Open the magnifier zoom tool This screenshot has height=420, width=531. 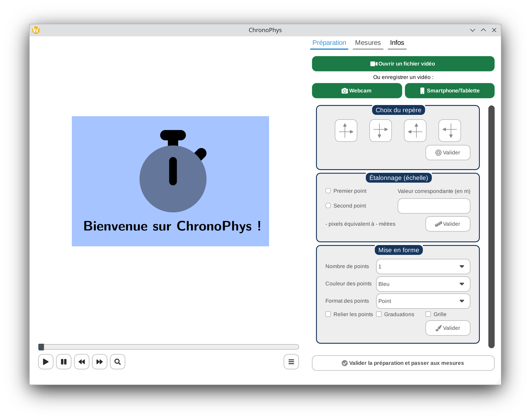(x=118, y=362)
